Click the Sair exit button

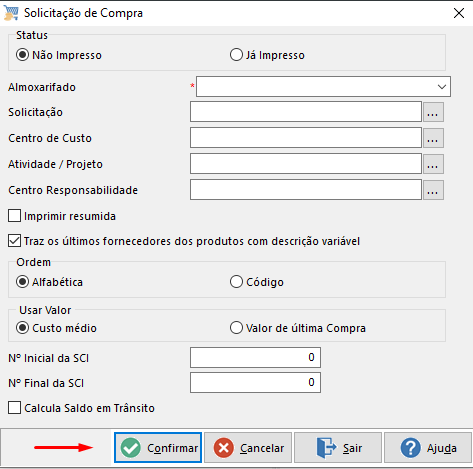pyautogui.click(x=338, y=448)
